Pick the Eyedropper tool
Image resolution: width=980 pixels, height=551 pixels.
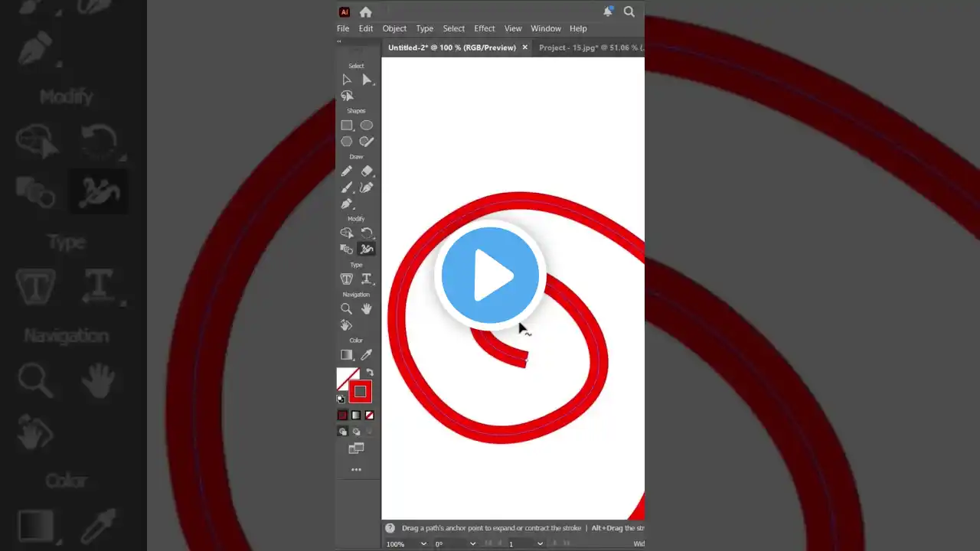point(367,354)
